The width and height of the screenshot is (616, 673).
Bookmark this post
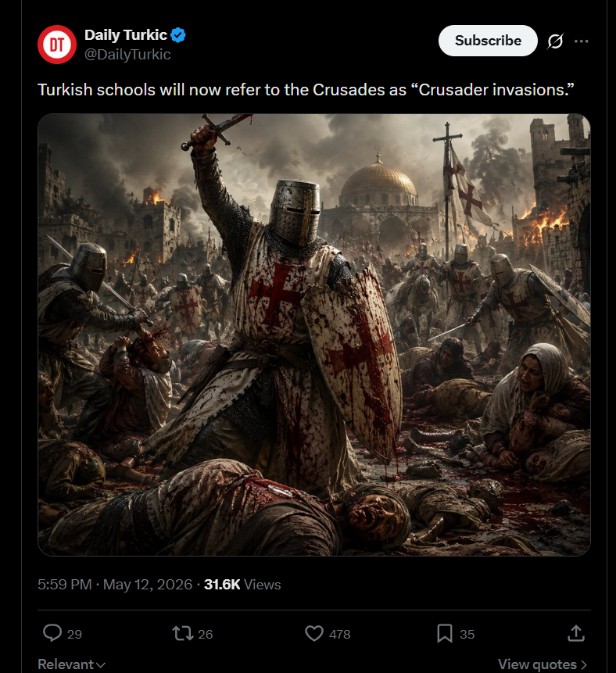445,633
